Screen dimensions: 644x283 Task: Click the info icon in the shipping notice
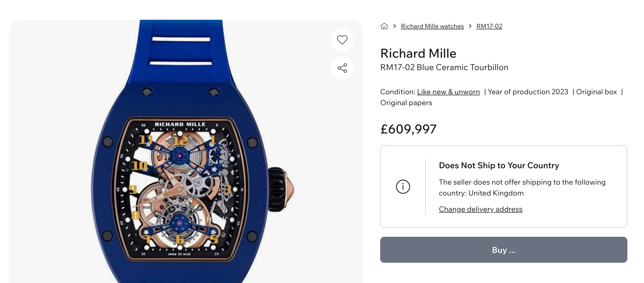[403, 187]
